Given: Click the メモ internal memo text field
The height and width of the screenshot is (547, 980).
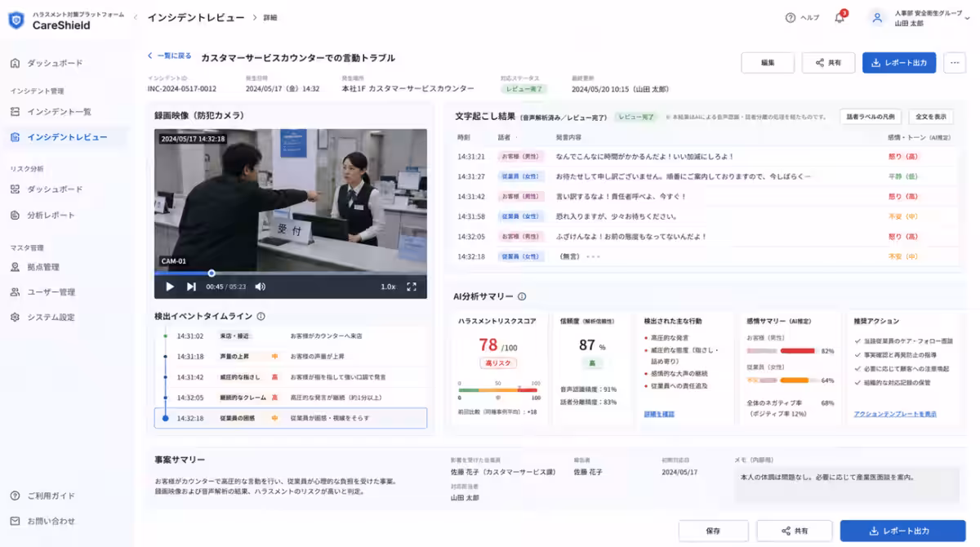Looking at the screenshot, I should (x=847, y=484).
